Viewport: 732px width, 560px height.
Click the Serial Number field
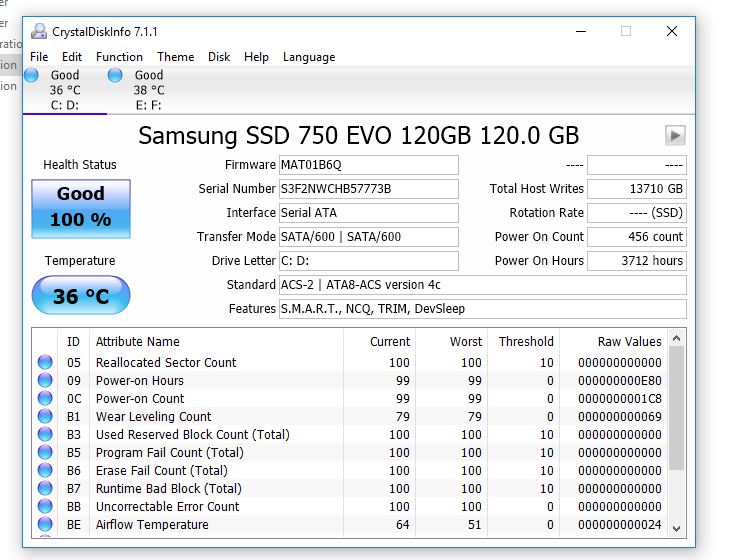pos(369,189)
